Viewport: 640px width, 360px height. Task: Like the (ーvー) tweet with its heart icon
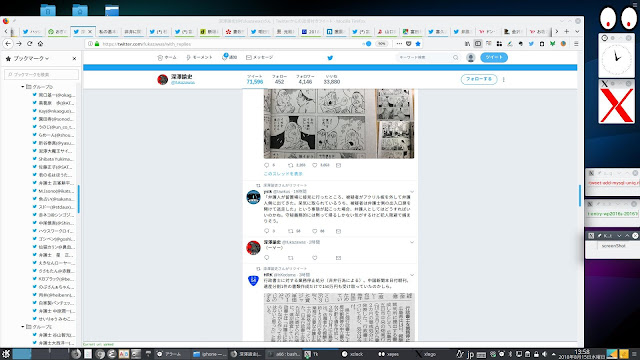tap(315, 258)
